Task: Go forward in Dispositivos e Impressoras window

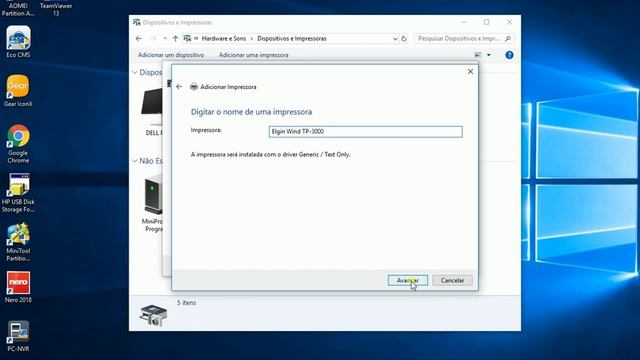Action: 153,38
